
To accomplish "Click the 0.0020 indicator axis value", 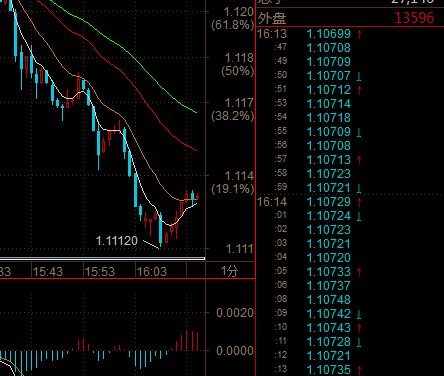I will [235, 313].
